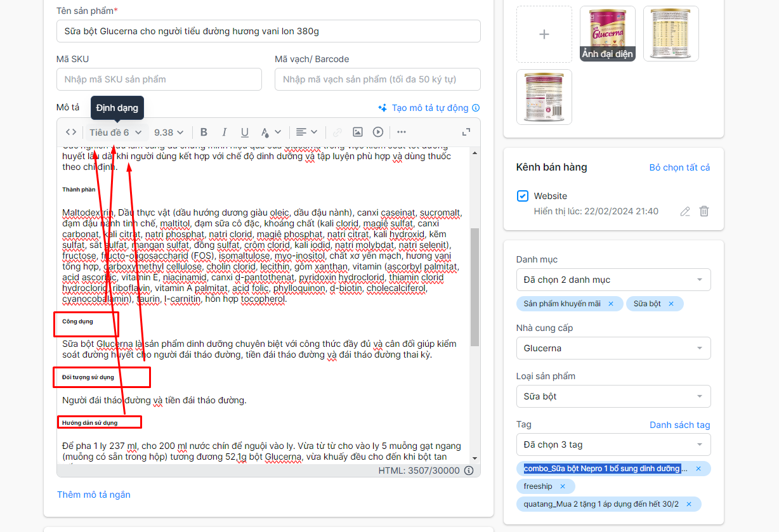Viewport: 779px width, 532px height.
Task: Open Nhà cung cấp dropdown Glucerna
Action: pyautogui.click(x=613, y=348)
